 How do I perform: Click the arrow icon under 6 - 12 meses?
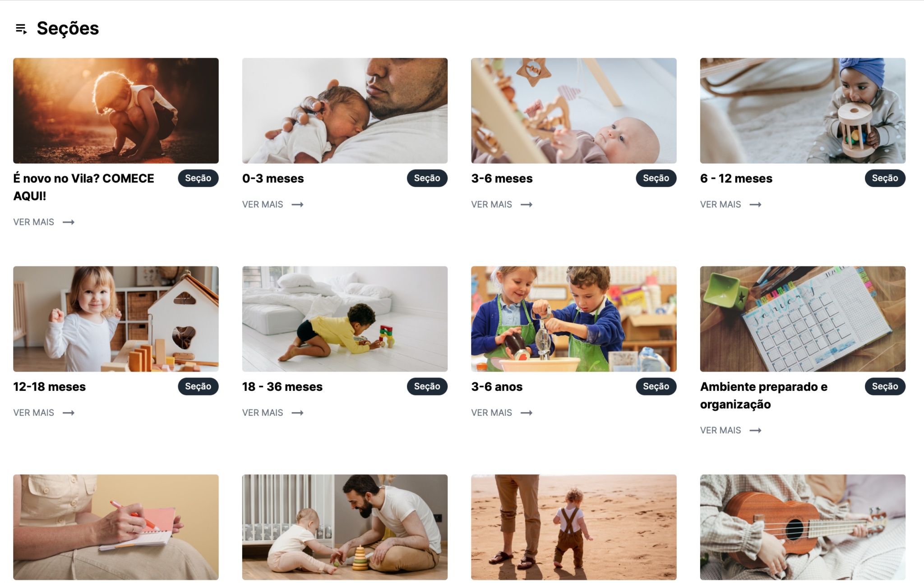coord(755,205)
